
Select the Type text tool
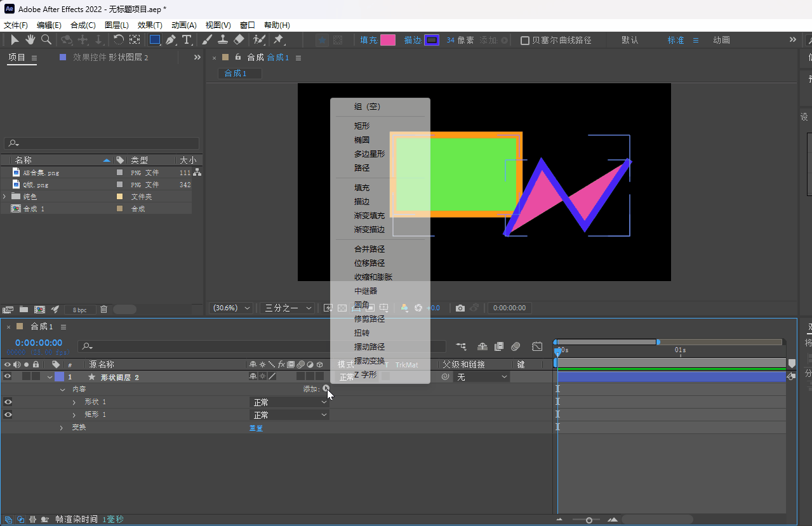pyautogui.click(x=187, y=40)
